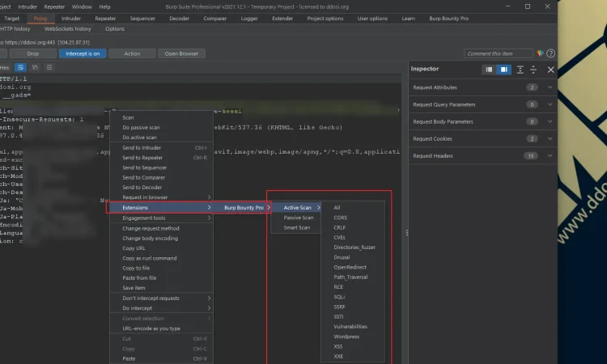The image size is (607, 364).
Task: Open the Extender tab
Action: click(282, 19)
